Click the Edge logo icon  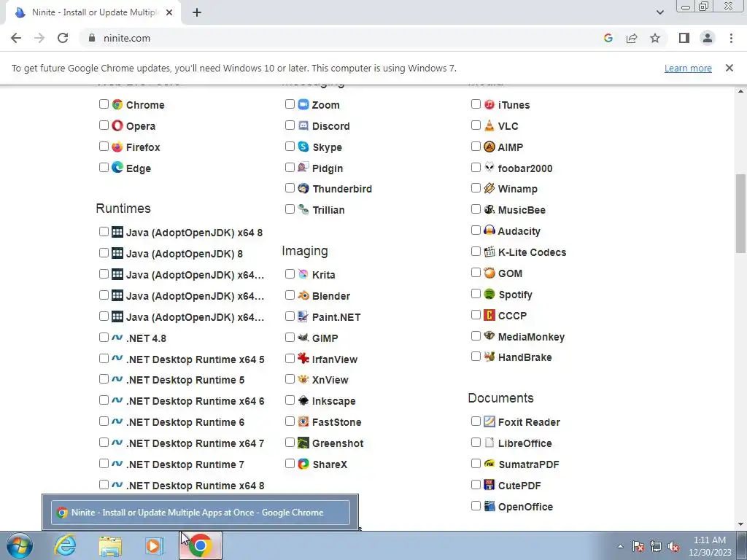[117, 167]
